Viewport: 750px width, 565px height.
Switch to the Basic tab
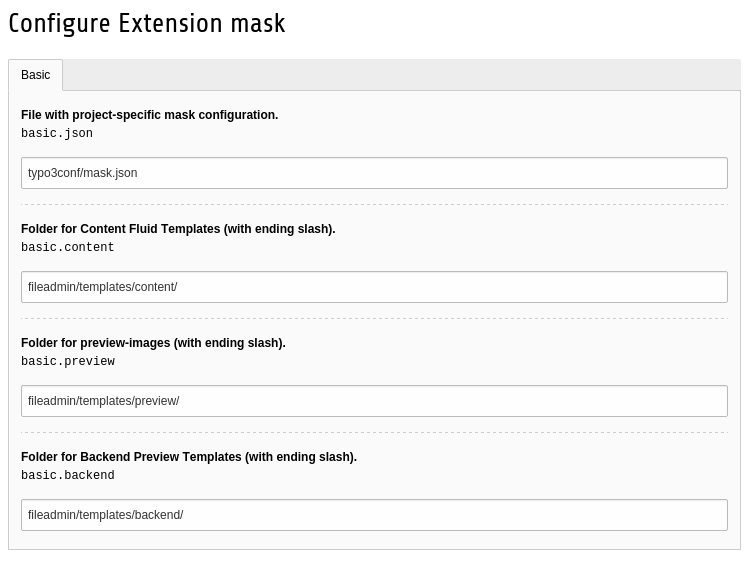click(35, 75)
